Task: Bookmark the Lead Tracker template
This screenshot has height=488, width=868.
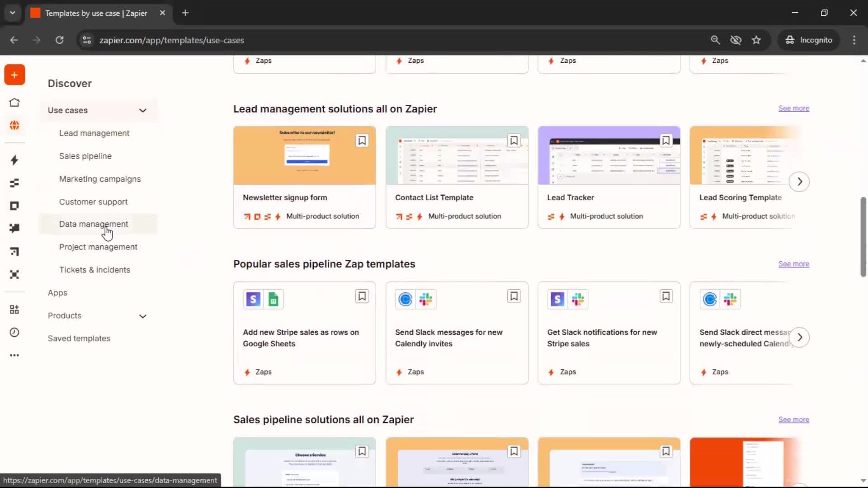Action: [x=666, y=141]
